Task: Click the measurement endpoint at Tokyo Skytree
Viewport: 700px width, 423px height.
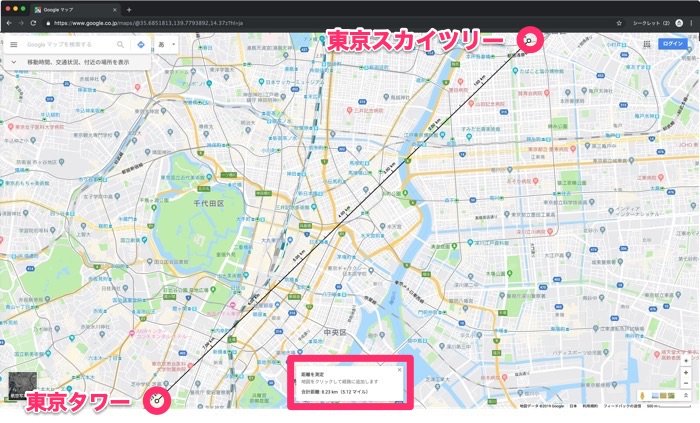Action: [x=529, y=41]
